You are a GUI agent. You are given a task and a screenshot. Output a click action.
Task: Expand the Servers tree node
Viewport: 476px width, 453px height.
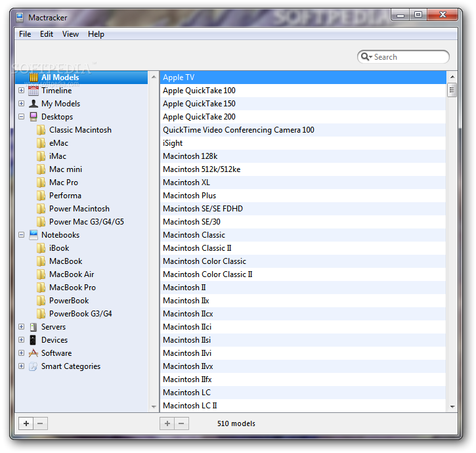point(21,327)
